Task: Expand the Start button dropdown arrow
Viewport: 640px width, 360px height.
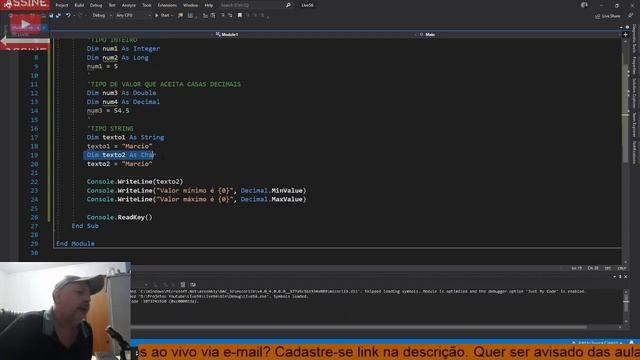Action: coord(173,16)
